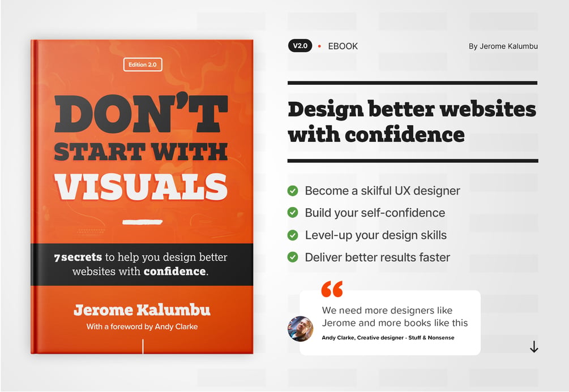
Task: Click the orange book cover title
Action: [141, 148]
